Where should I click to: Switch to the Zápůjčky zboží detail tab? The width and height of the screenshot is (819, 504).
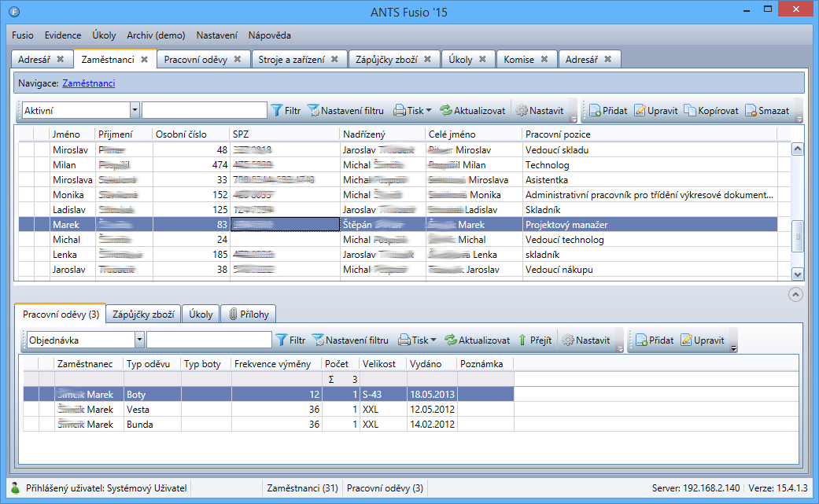(x=143, y=314)
